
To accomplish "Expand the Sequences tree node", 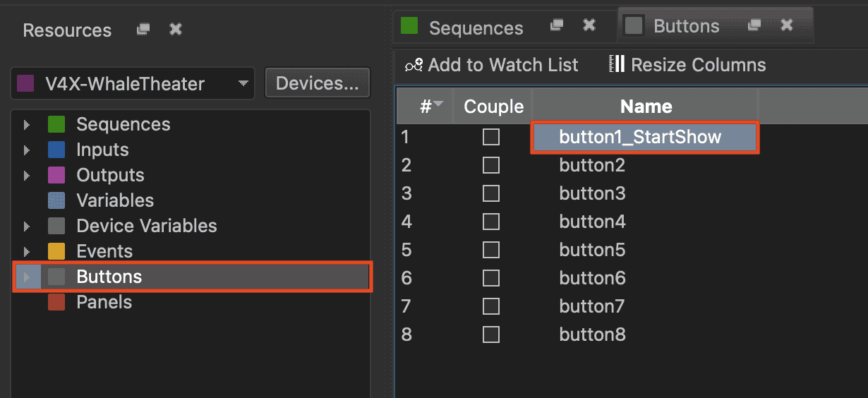I will pos(27,125).
